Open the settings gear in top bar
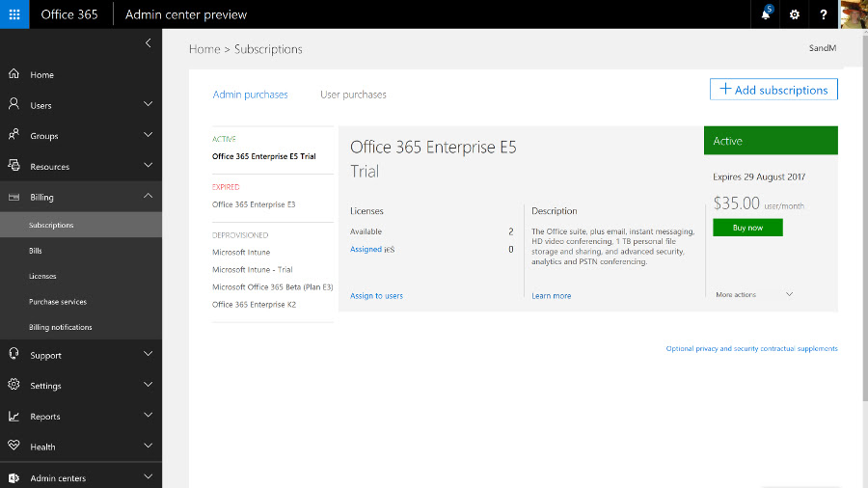The height and width of the screenshot is (488, 868). pos(795,14)
